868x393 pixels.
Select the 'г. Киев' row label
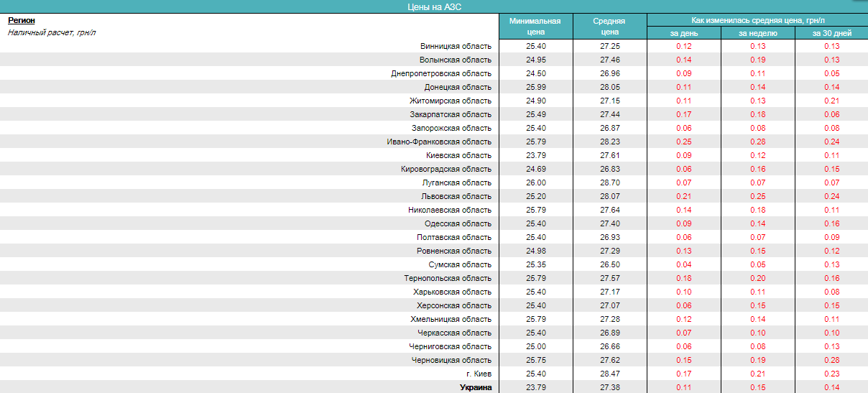pos(479,374)
